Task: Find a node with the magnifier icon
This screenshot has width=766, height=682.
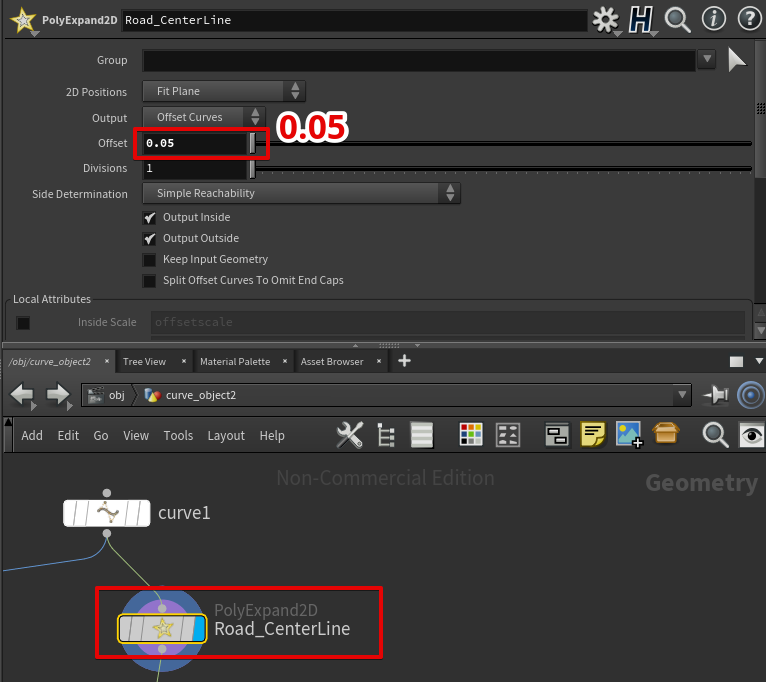Action: [715, 435]
